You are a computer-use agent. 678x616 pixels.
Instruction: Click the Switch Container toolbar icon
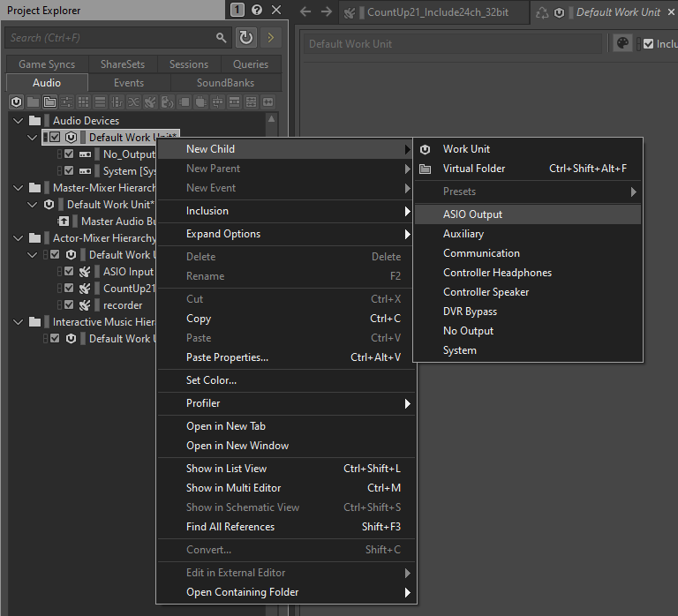(117, 102)
